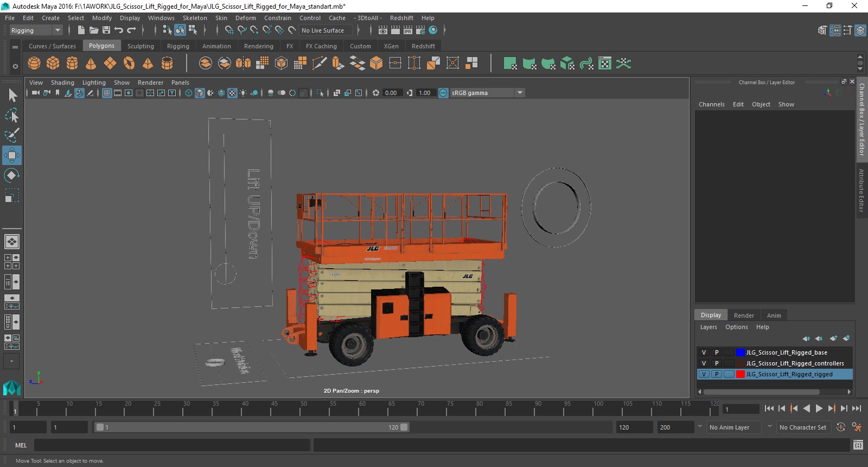The width and height of the screenshot is (868, 467).
Task: Toggle the viewport grid display
Action: coord(107,93)
